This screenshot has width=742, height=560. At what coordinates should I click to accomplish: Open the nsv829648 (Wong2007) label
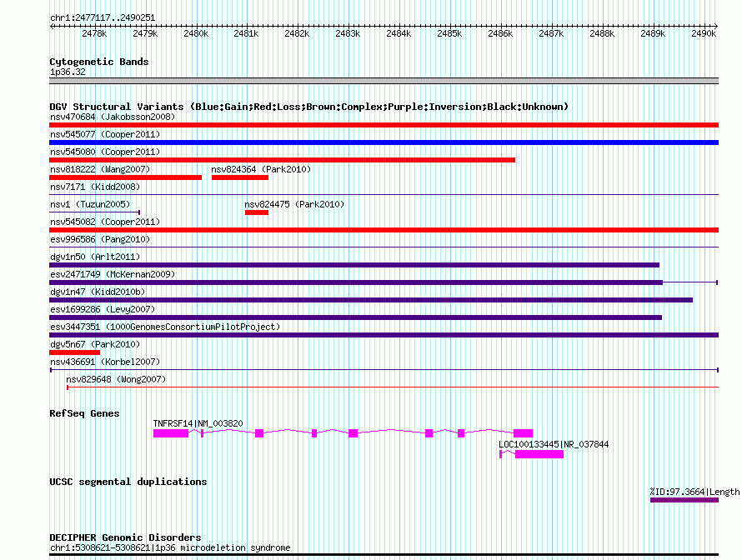(x=116, y=379)
